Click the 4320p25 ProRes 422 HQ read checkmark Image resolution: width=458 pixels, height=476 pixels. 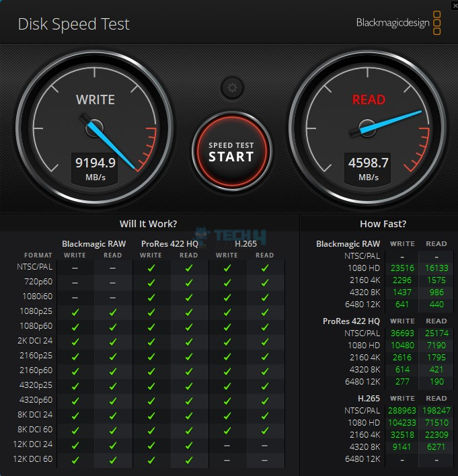pyautogui.click(x=189, y=387)
